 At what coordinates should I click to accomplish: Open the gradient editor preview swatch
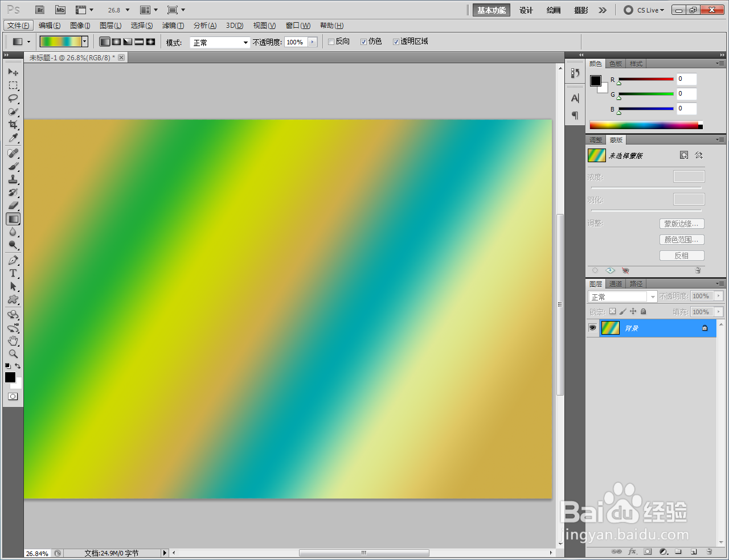pos(60,42)
